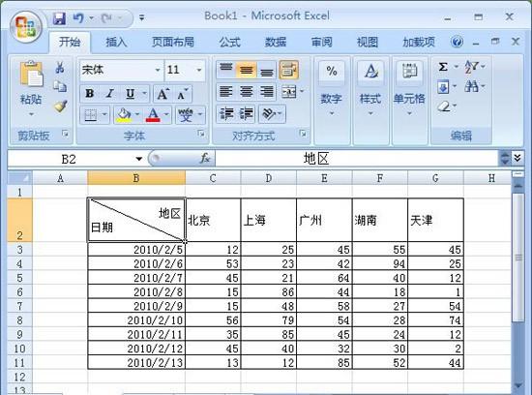
Task: Click the AutoSum sigma icon
Action: 443,67
